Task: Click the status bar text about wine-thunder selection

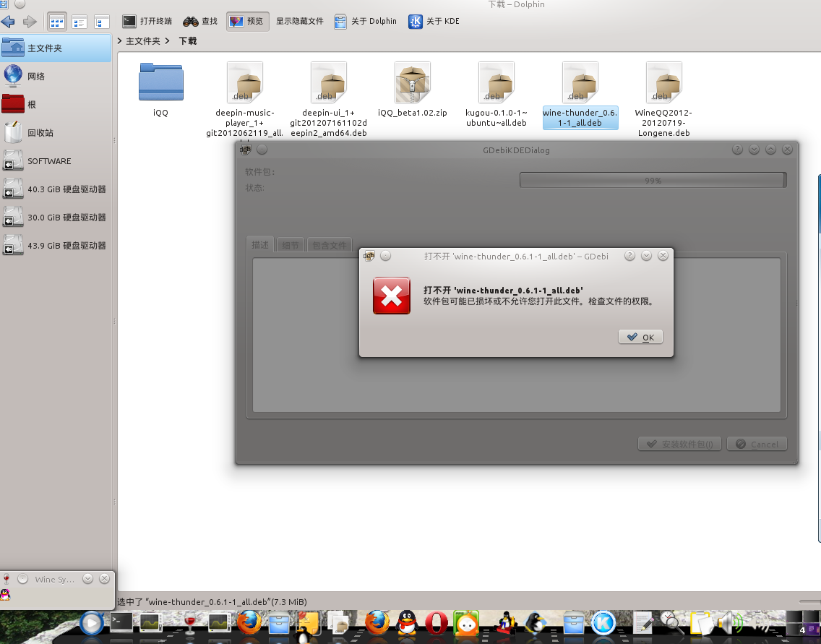Action: (212, 602)
